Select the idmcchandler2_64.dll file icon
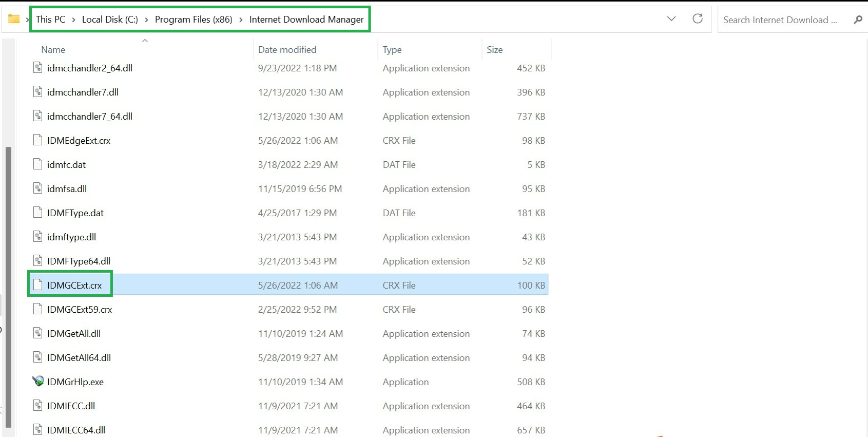The width and height of the screenshot is (868, 437). [x=37, y=68]
